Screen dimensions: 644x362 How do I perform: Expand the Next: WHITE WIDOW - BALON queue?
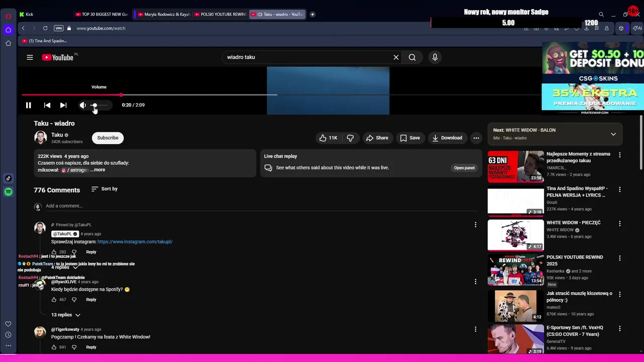tap(613, 134)
